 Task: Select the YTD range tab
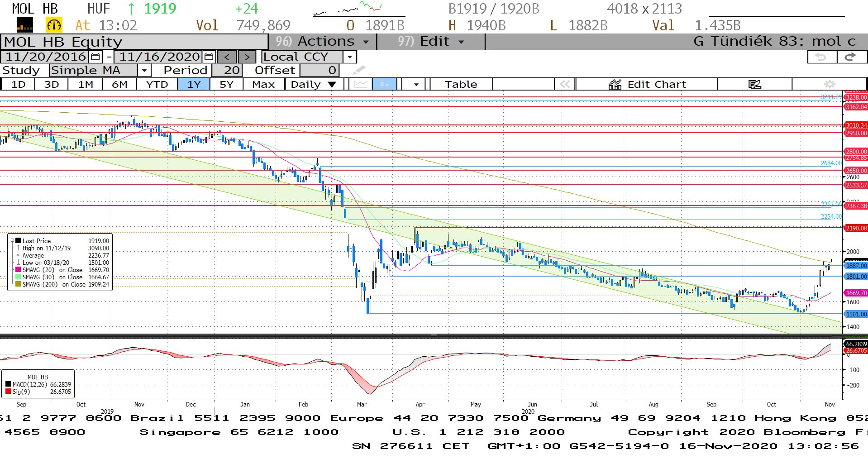[x=157, y=84]
